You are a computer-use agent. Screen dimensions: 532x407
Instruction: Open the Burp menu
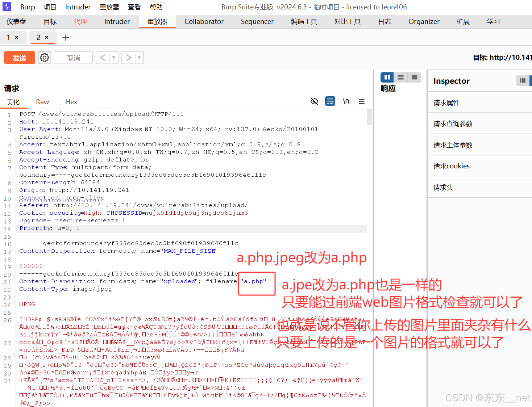[x=28, y=7]
